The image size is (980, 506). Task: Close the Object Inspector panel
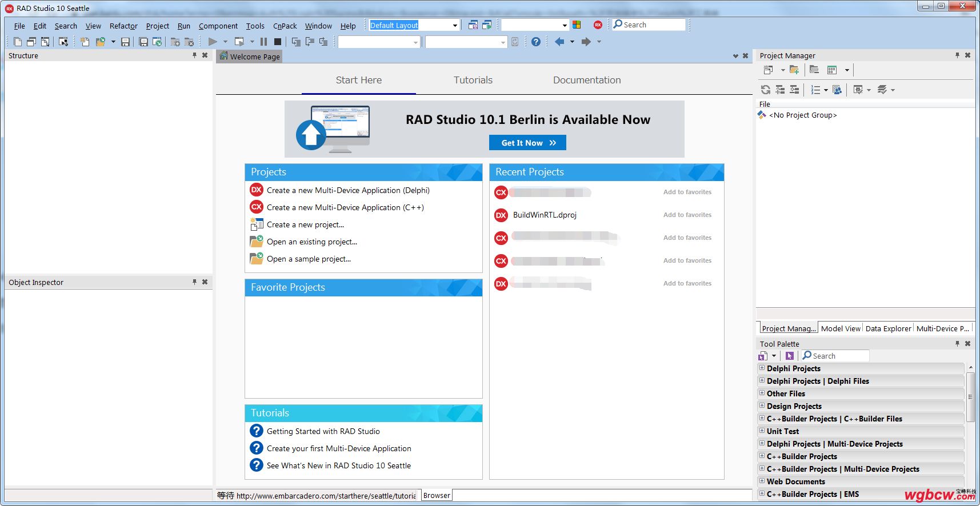pos(205,282)
